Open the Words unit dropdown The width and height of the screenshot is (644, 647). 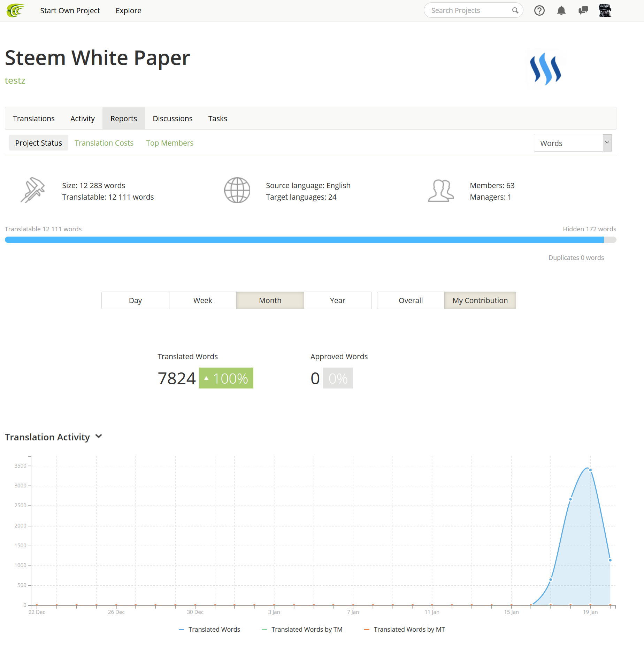click(x=573, y=143)
